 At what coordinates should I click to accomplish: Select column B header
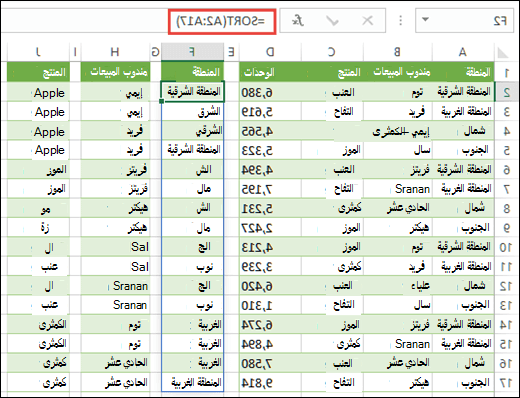[x=397, y=52]
